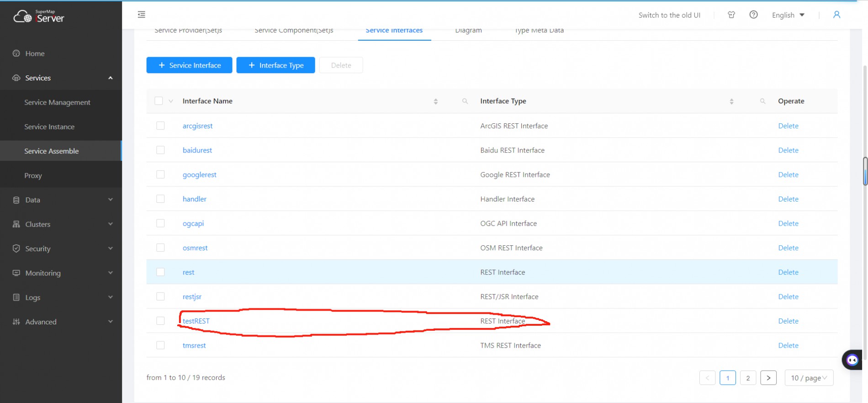The width and height of the screenshot is (868, 403).
Task: Check the arcgisrest row checkbox
Action: [x=160, y=126]
